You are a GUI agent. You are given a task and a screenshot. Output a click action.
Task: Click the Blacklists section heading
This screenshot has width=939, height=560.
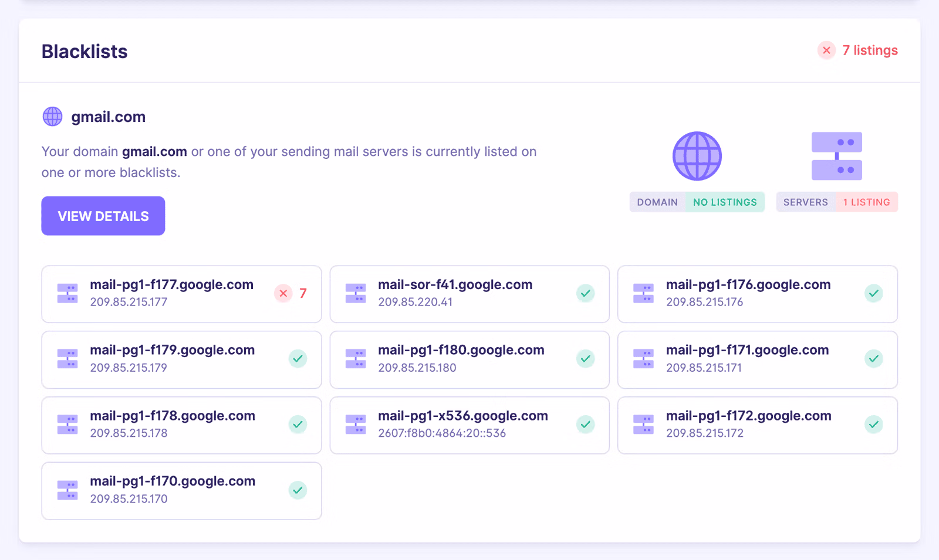(85, 52)
